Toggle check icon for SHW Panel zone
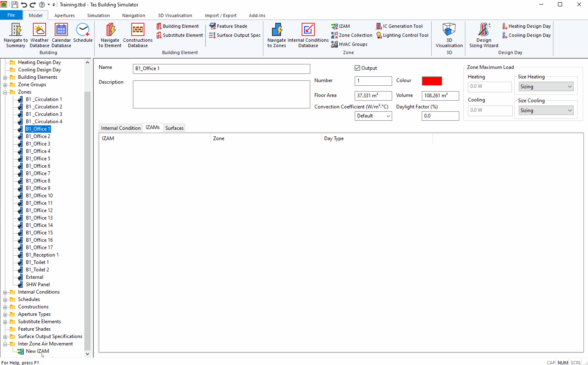 pyautogui.click(x=21, y=285)
